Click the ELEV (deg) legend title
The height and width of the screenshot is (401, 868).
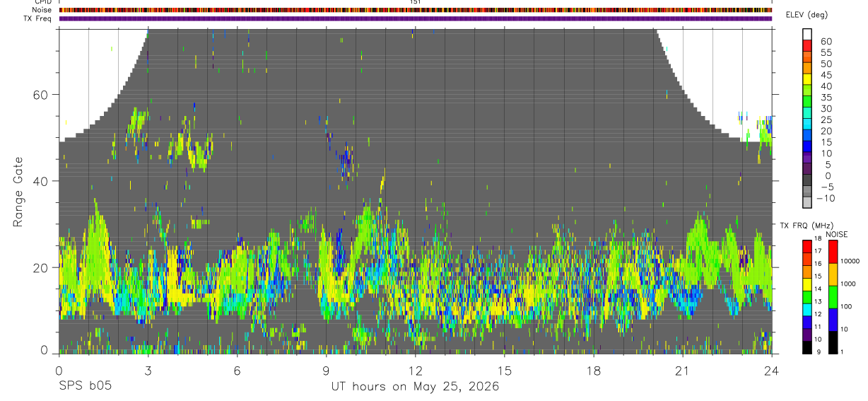[807, 15]
